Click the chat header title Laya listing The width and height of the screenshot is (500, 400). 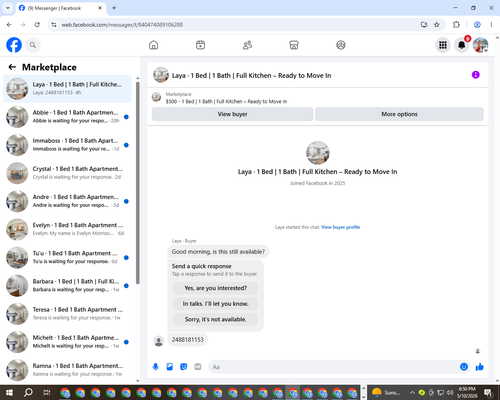(x=251, y=76)
